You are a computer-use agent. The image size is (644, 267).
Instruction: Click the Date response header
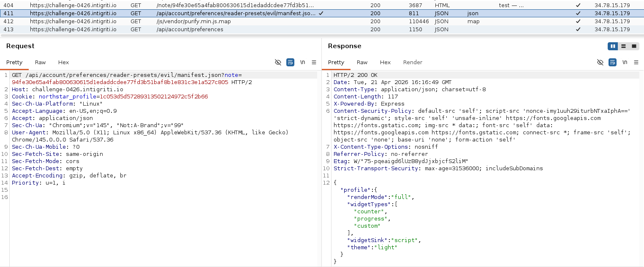[x=392, y=82]
